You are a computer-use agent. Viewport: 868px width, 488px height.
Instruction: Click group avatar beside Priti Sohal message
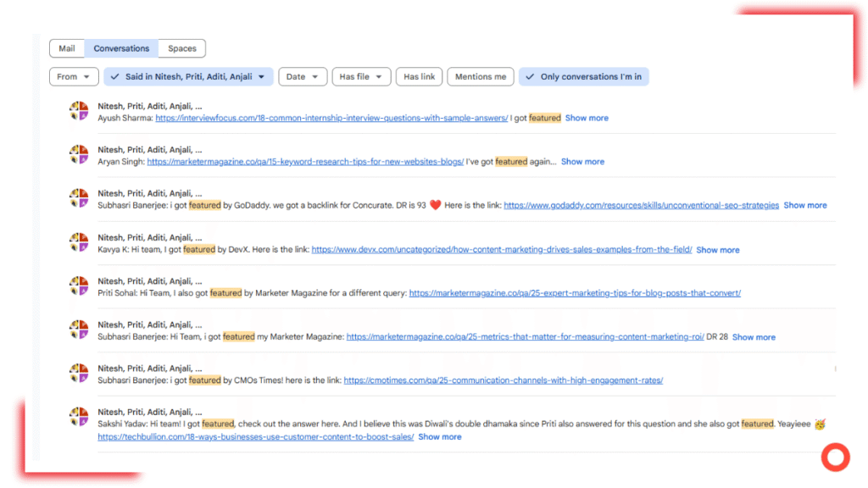pos(79,286)
